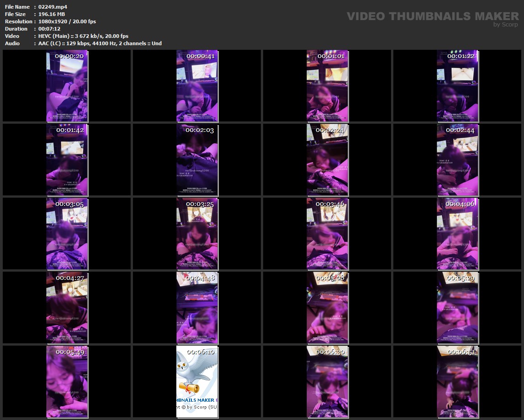Click the duration value 00:07:12
Screen dimensions: 524x420
pyautogui.click(x=49, y=29)
